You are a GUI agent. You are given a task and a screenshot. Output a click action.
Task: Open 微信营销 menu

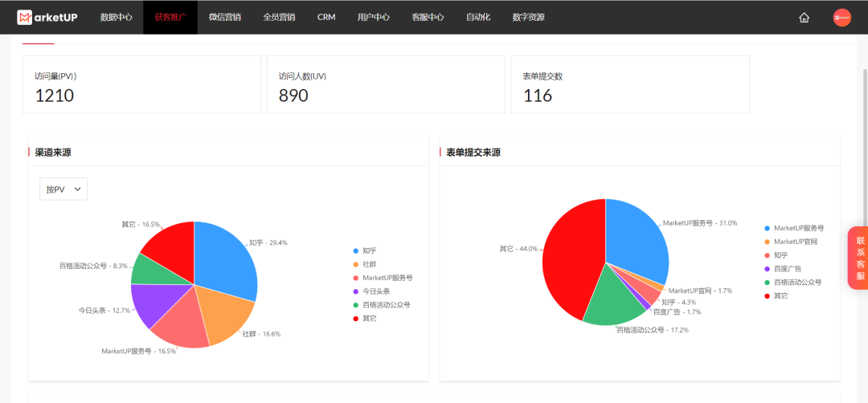225,17
